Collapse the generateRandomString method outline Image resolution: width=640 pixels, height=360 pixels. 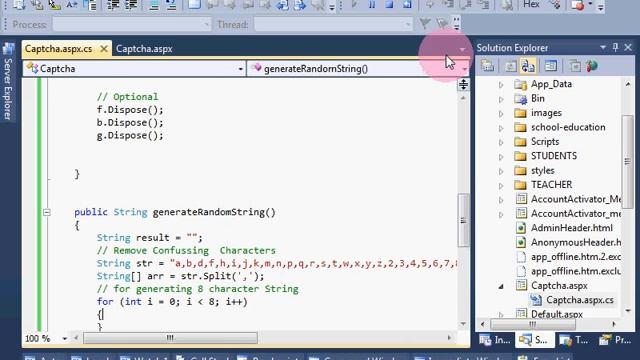47,212
